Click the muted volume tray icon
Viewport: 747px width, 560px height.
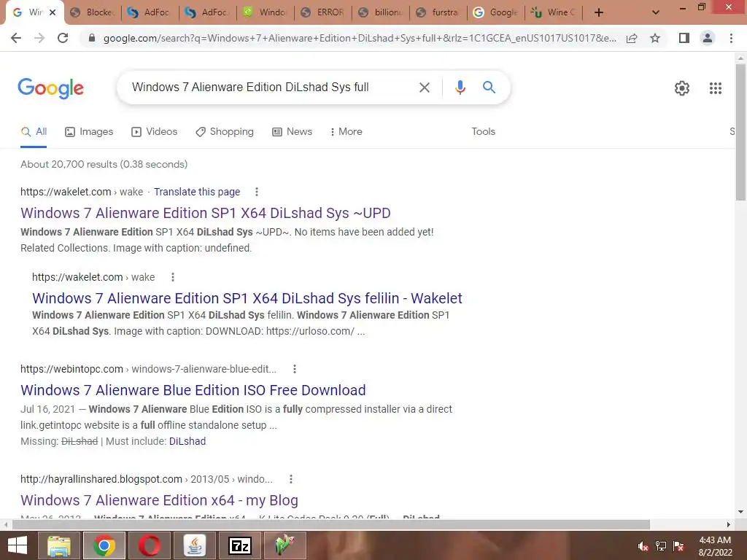(643, 546)
